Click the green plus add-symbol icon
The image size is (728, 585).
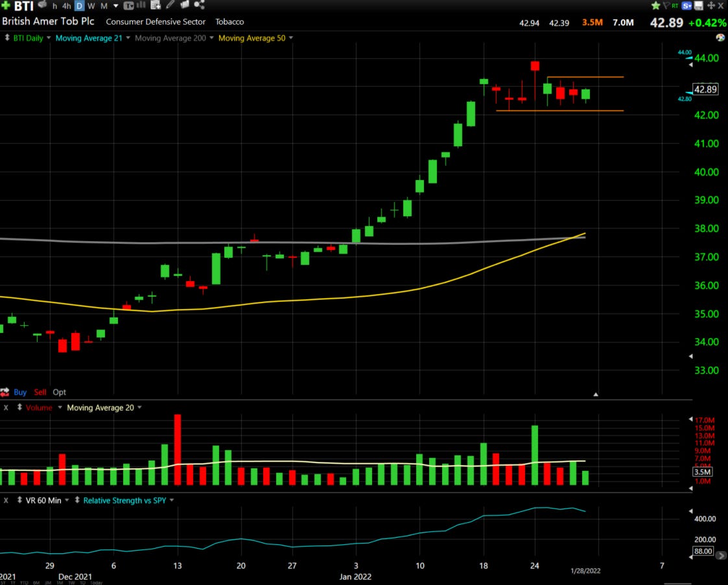point(6,6)
